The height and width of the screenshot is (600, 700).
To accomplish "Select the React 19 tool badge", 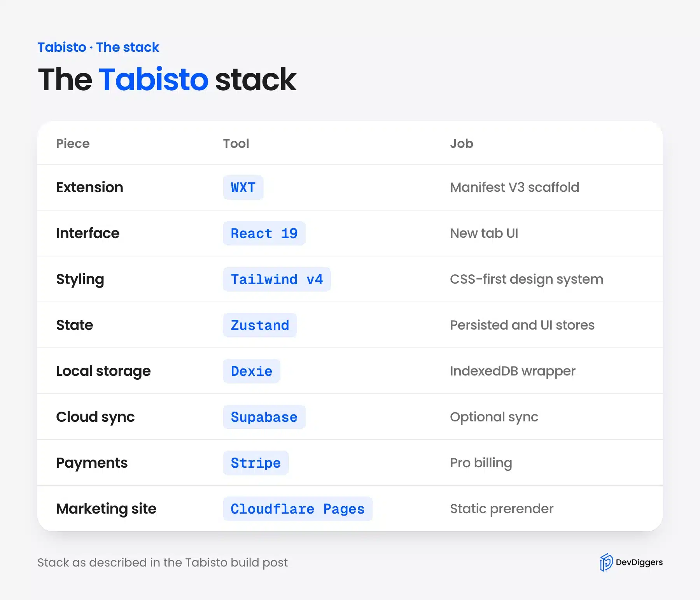I will click(264, 233).
